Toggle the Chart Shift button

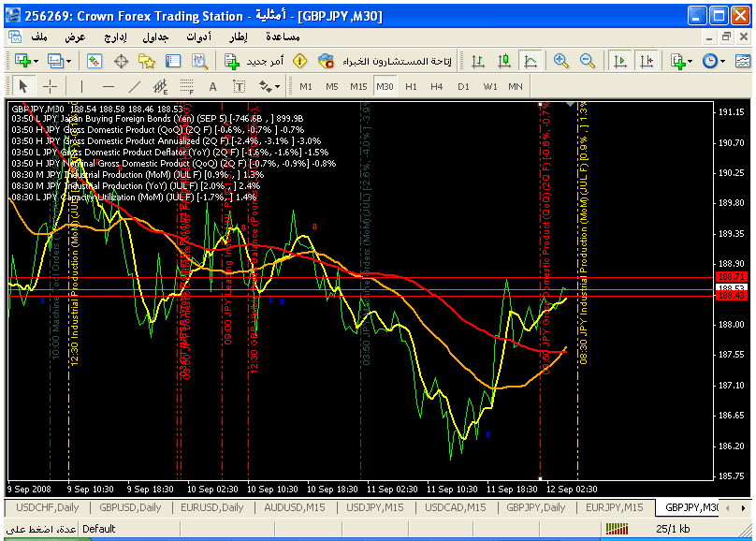[x=646, y=61]
